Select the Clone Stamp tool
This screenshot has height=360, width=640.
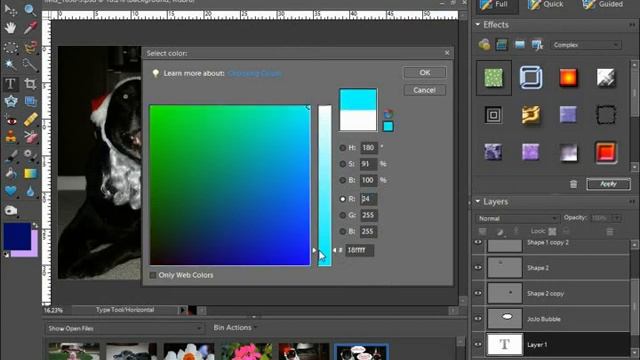11,138
